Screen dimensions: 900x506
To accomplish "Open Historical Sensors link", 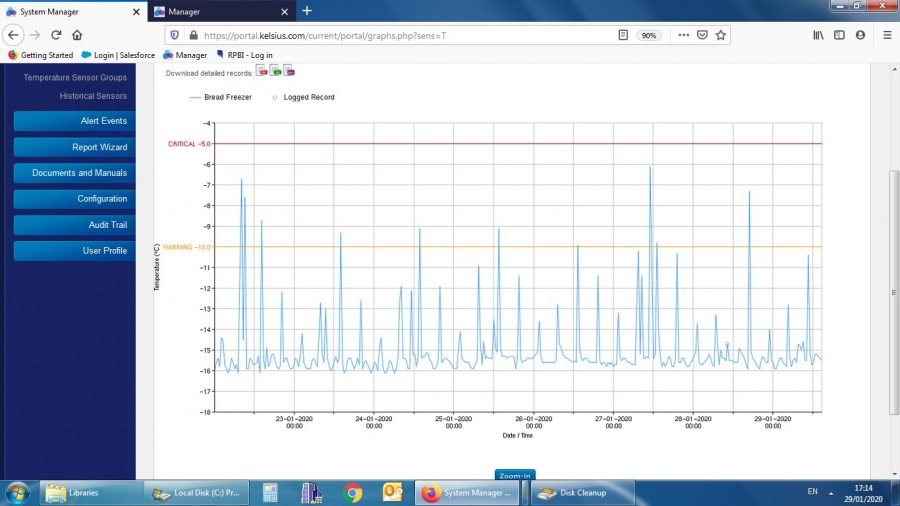I will click(x=93, y=96).
